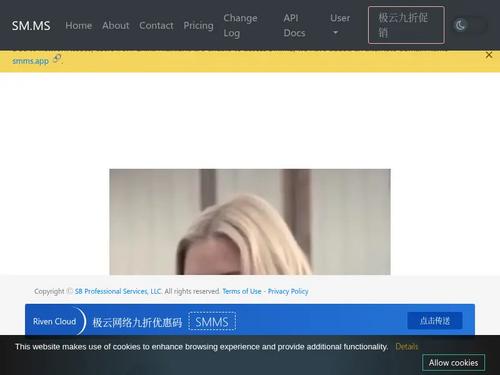This screenshot has height=375, width=500.
Task: Open the Terms of Use link
Action: pos(242,291)
